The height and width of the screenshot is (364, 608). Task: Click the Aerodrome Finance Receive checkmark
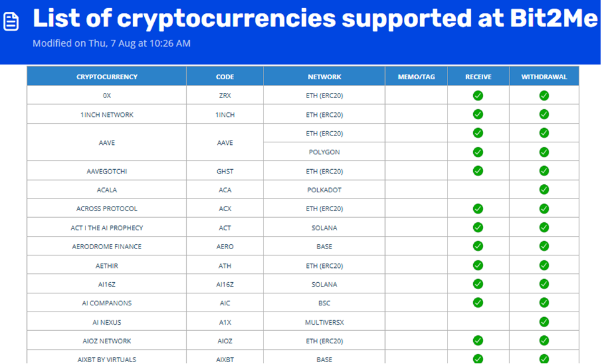[x=478, y=246]
